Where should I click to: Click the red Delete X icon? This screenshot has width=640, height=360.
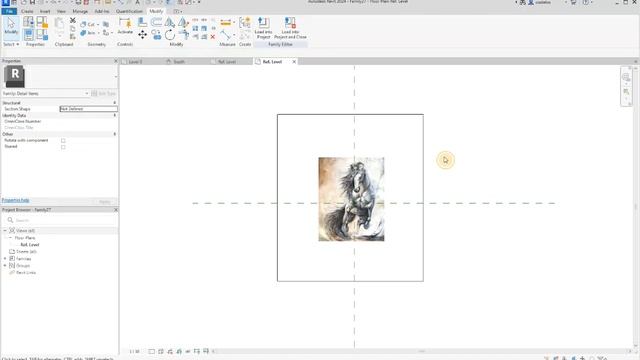[x=213, y=37]
